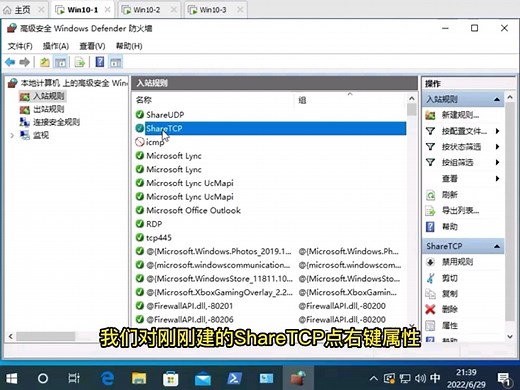Click the Windows Start button
This screenshot has height=390, width=520.
(x=11, y=378)
